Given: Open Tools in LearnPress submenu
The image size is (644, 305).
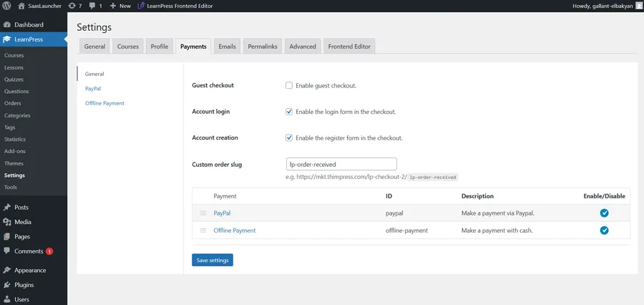Looking at the screenshot, I should (11, 187).
